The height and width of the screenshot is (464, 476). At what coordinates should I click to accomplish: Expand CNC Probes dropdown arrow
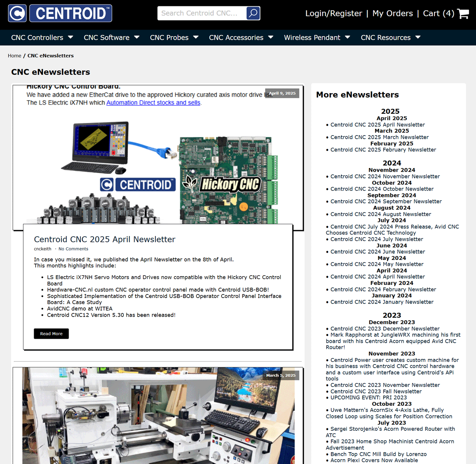pyautogui.click(x=196, y=37)
